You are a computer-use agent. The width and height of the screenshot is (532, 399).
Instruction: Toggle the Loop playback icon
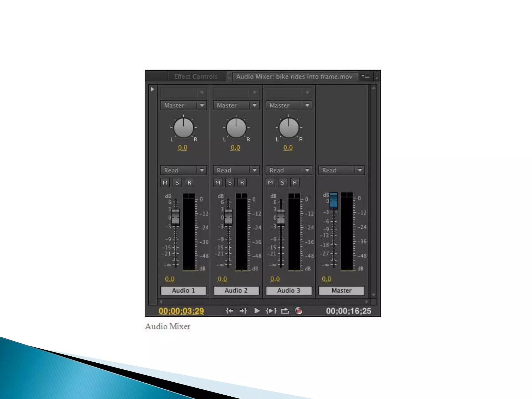click(285, 311)
